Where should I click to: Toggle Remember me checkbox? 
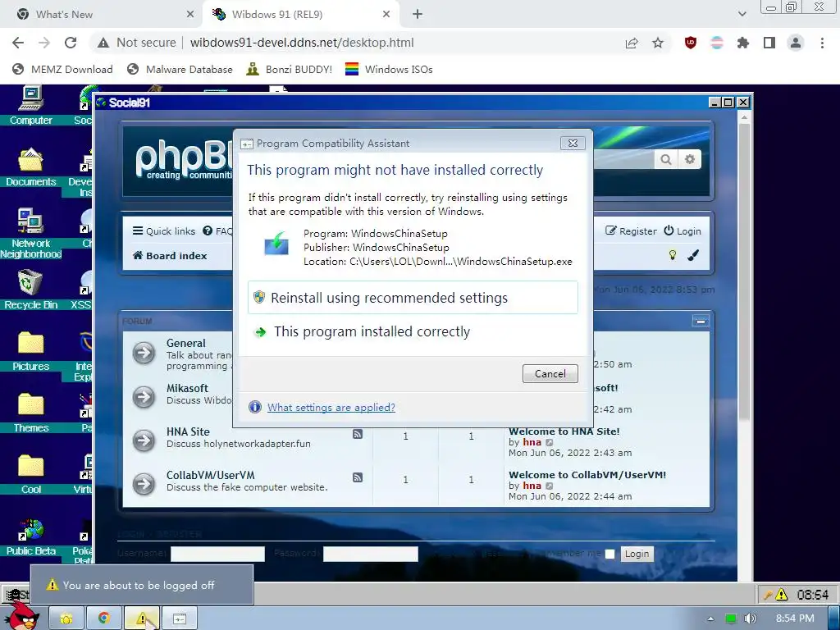point(609,554)
